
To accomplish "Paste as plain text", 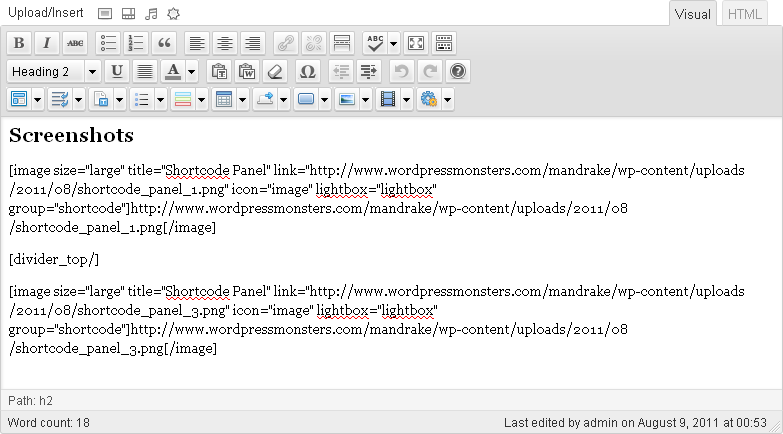I will [219, 71].
